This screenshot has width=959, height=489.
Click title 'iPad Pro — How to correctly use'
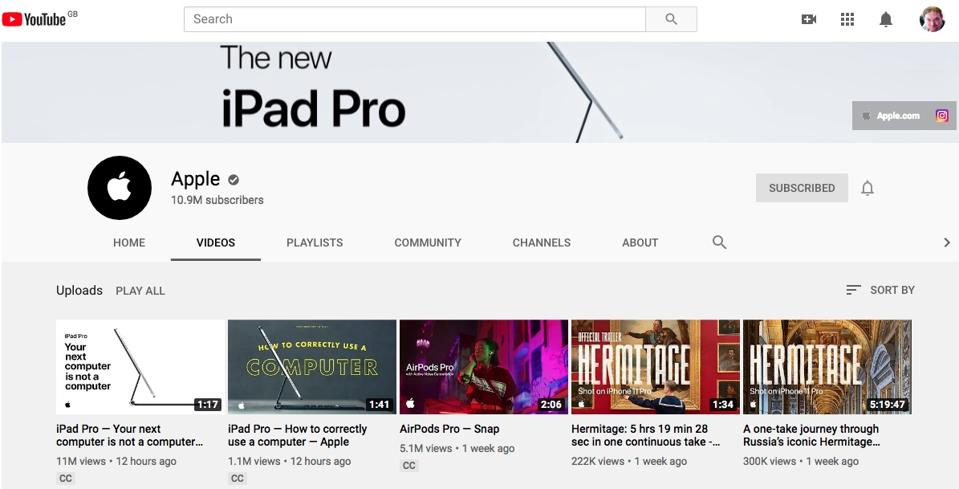298,435
